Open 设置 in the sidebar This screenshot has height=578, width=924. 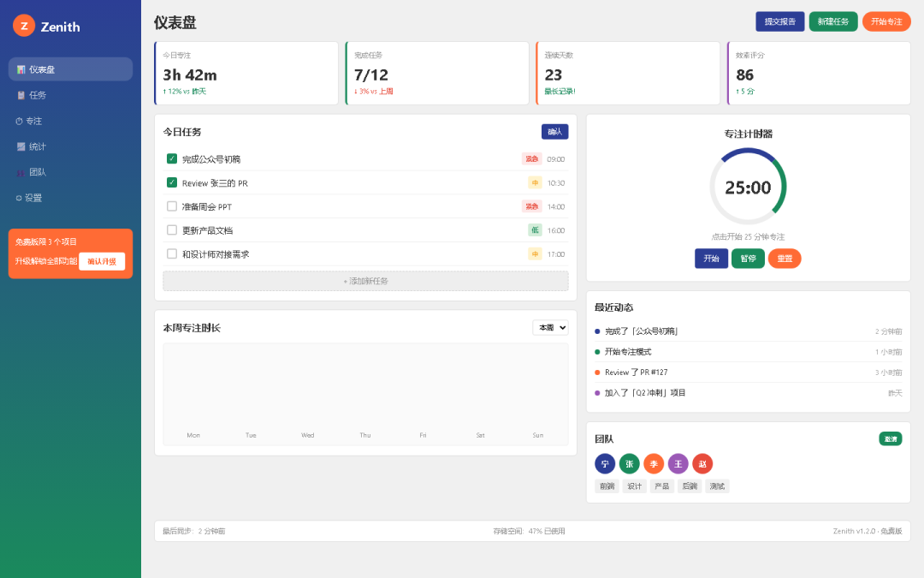click(70, 198)
